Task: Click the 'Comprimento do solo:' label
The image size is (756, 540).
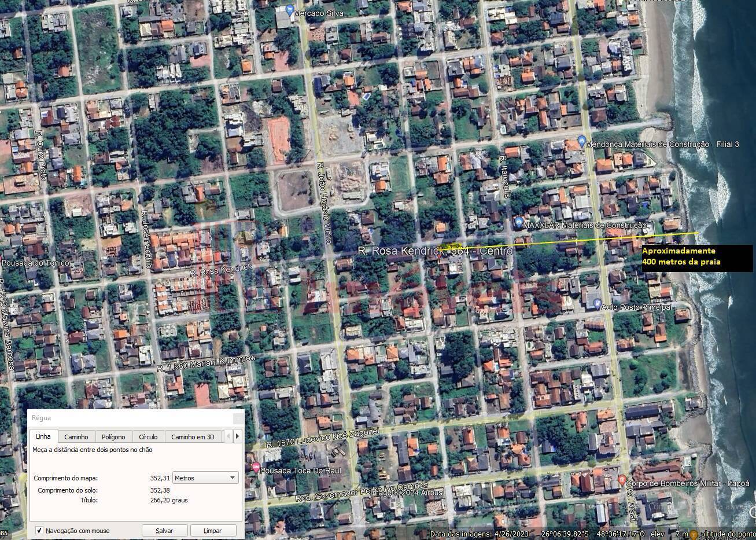Action: click(68, 490)
